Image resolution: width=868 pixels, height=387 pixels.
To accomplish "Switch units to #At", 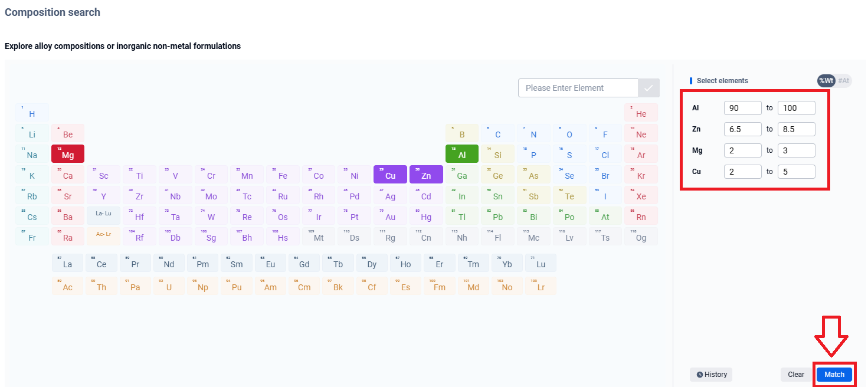I will 843,81.
